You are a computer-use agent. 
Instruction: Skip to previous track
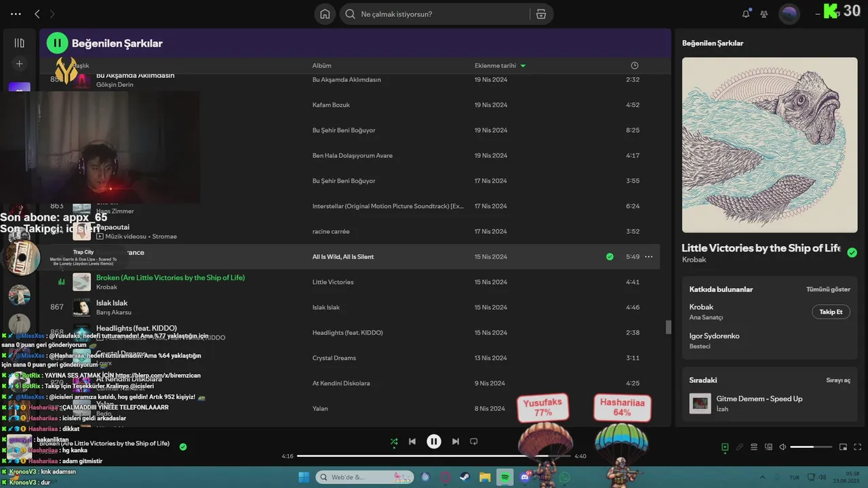point(412,441)
